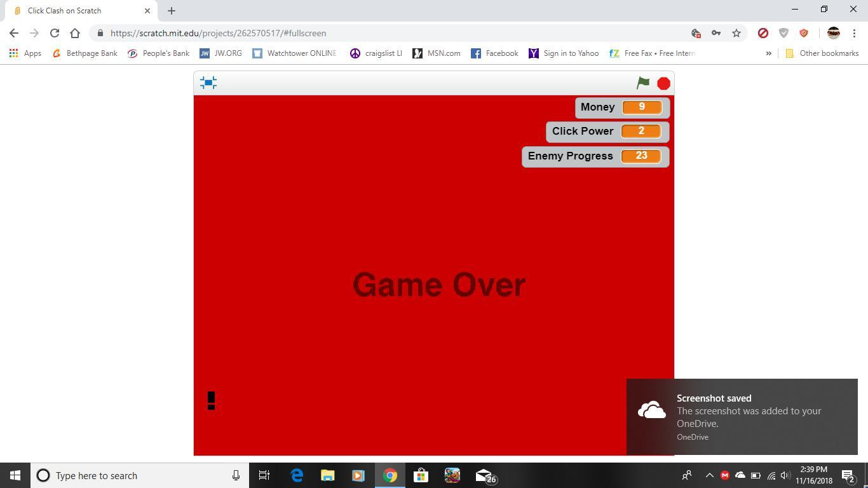Click the Type here to search box
The width and height of the screenshot is (868, 488).
(x=140, y=475)
